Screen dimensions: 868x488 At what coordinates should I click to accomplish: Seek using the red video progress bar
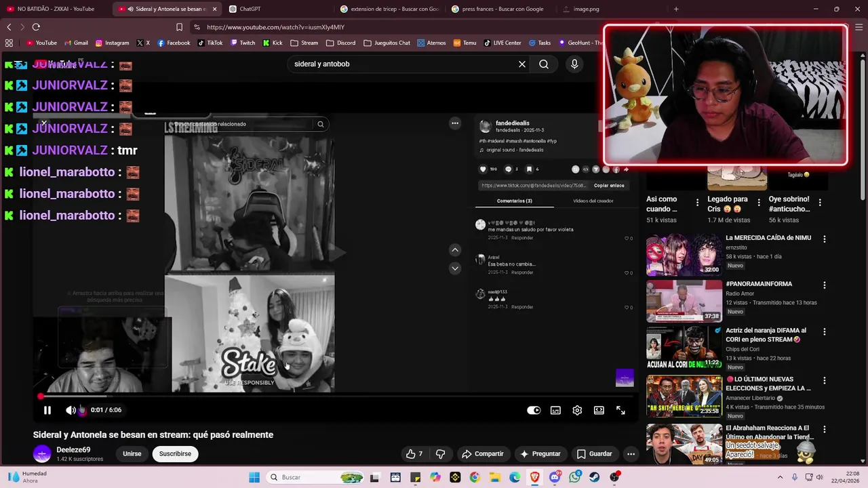[336, 396]
